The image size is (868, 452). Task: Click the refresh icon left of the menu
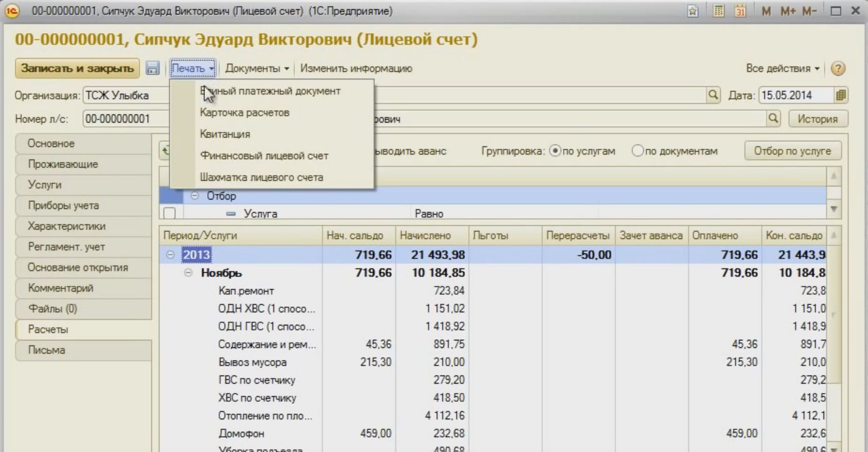[x=165, y=151]
